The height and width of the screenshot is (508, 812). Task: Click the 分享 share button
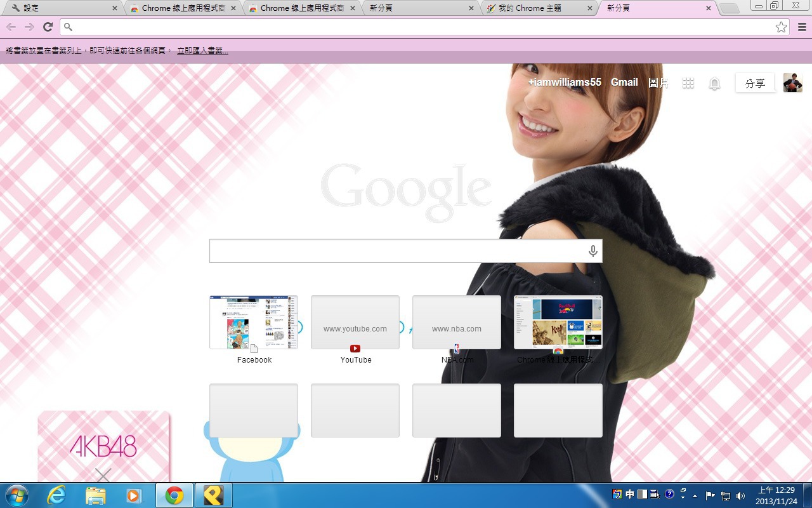pos(755,83)
